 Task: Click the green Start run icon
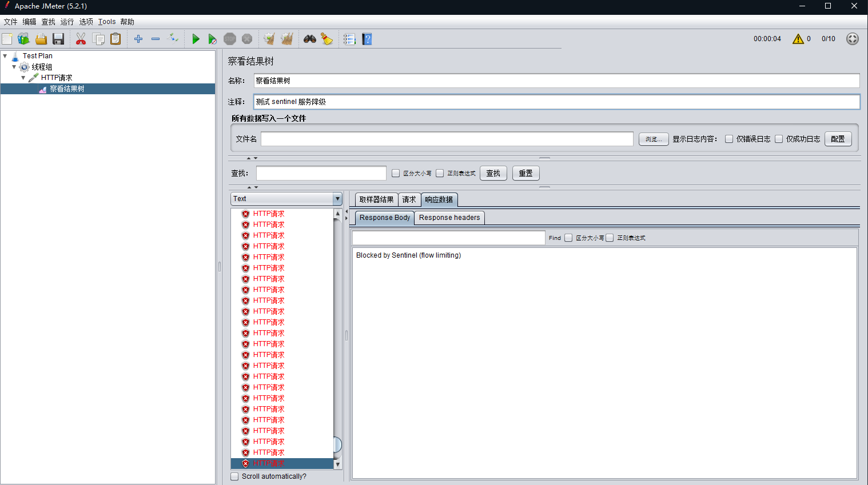click(196, 39)
